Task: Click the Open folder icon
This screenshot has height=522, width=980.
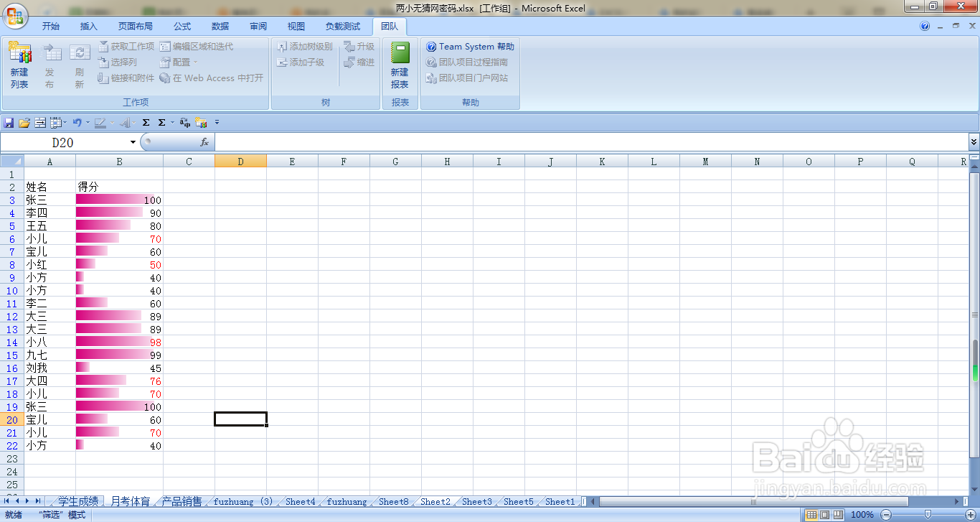Action: click(x=24, y=123)
